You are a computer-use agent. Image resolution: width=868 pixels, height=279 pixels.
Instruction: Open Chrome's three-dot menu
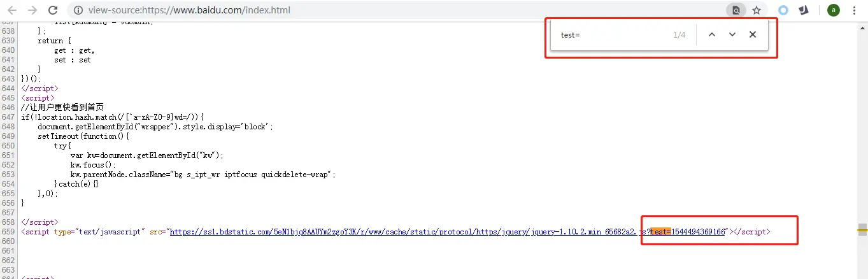(855, 10)
